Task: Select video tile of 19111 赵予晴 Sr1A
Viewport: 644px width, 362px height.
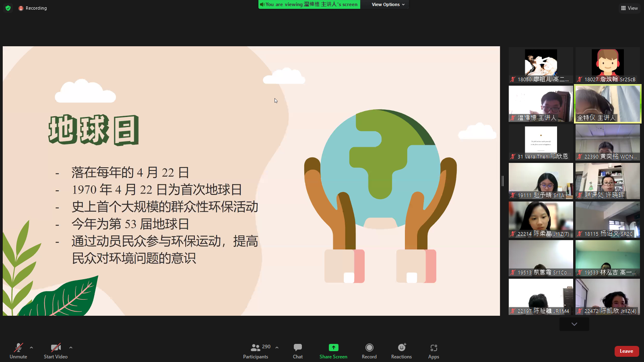Action: (x=541, y=181)
